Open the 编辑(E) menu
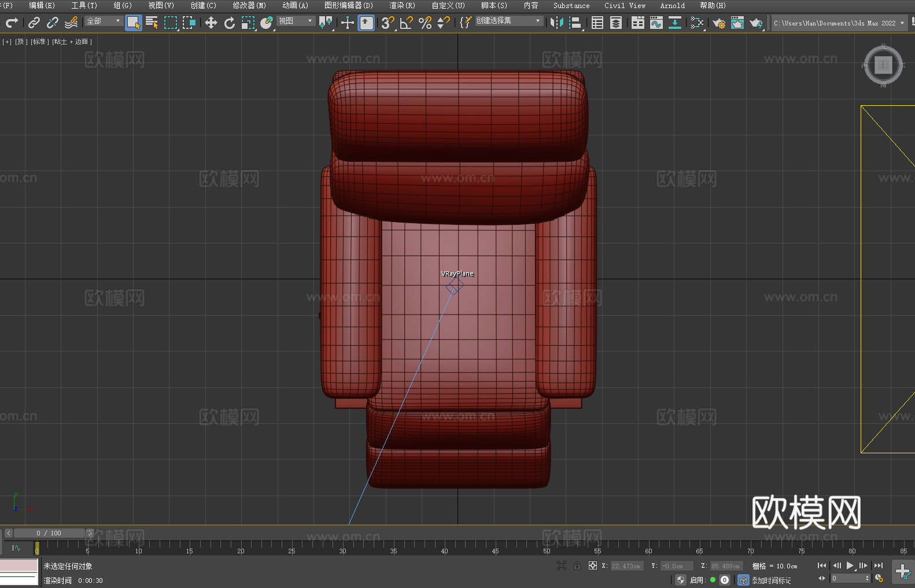The width and height of the screenshot is (915, 588). 42,5
